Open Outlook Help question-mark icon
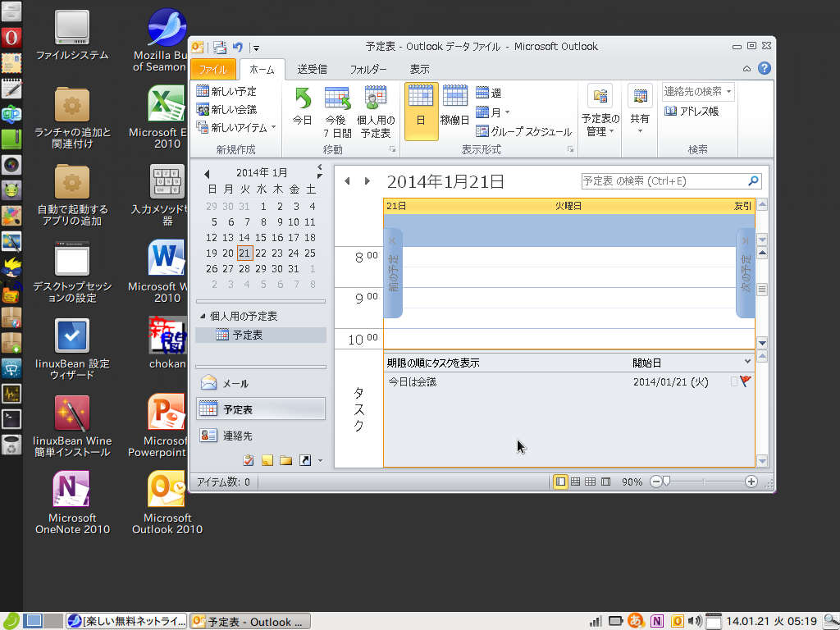Image resolution: width=840 pixels, height=630 pixels. pos(765,68)
